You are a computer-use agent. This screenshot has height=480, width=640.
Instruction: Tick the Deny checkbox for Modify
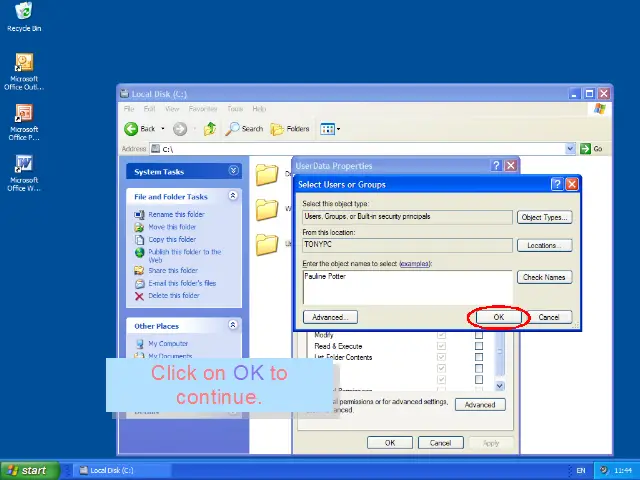point(478,335)
